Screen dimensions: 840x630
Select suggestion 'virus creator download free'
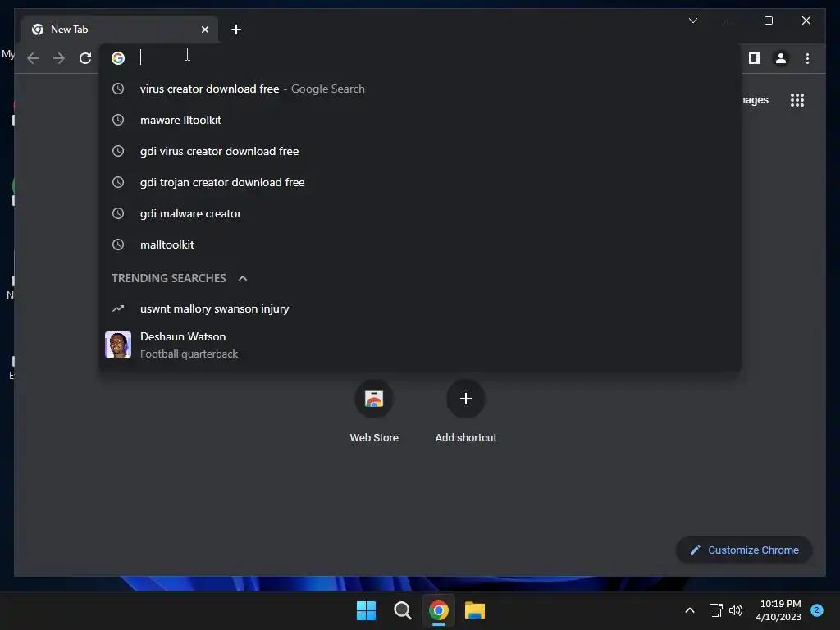(x=420, y=89)
